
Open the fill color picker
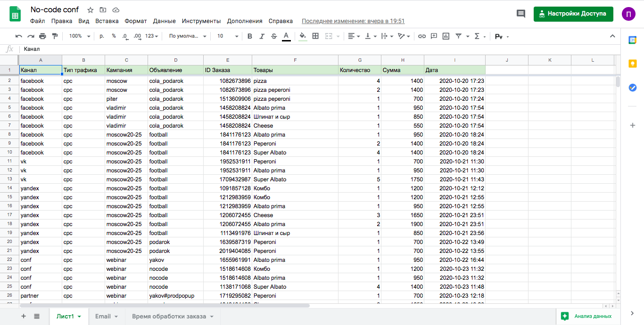click(x=303, y=36)
